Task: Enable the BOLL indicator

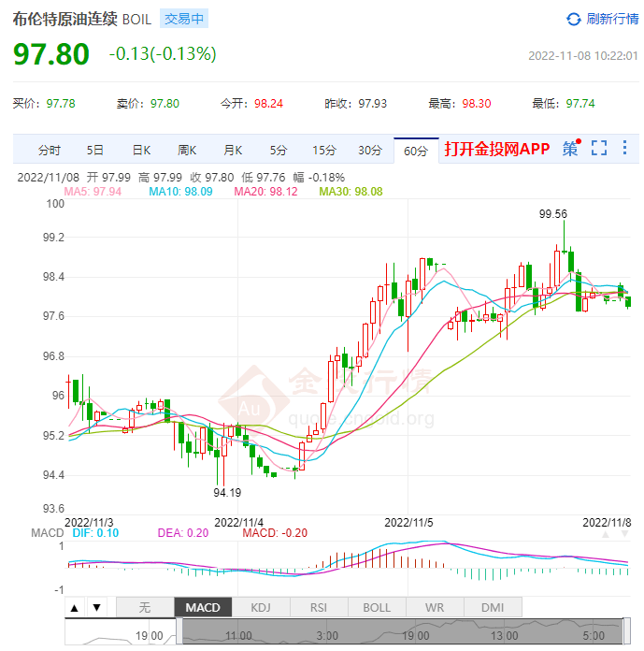Action: (x=377, y=608)
